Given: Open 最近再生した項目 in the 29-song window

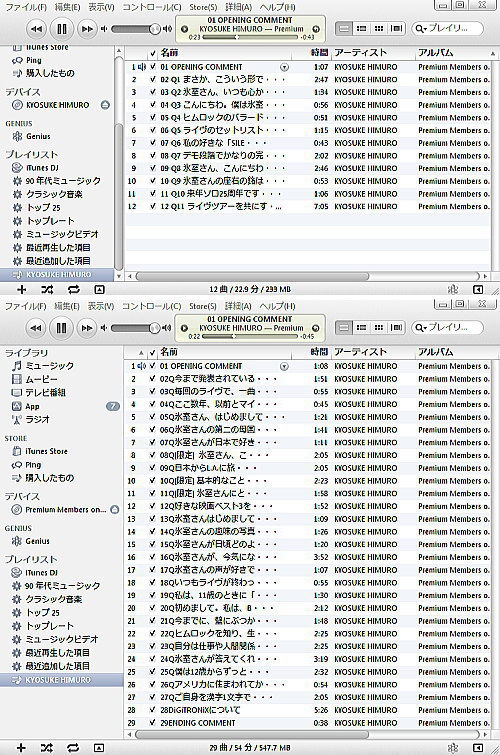Looking at the screenshot, I should [x=57, y=653].
